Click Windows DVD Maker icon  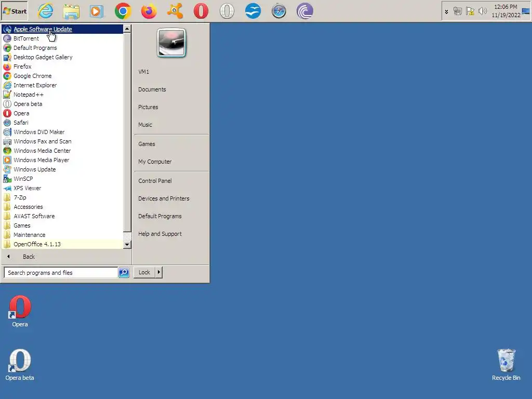coord(7,132)
